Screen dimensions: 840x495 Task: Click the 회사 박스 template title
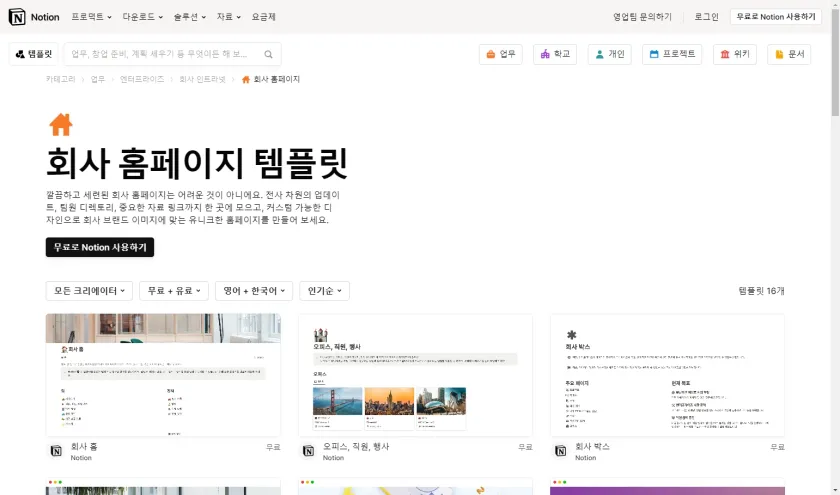pyautogui.click(x=592, y=446)
